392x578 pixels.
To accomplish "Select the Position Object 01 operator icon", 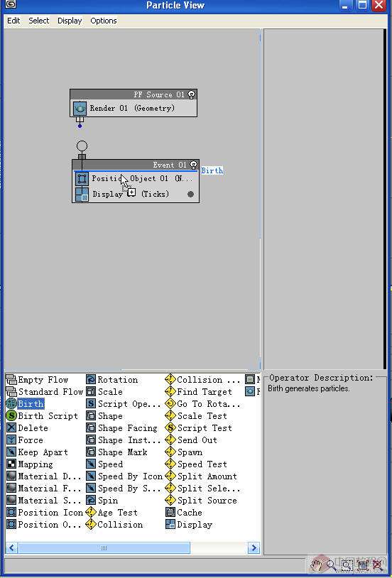I will point(82,179).
